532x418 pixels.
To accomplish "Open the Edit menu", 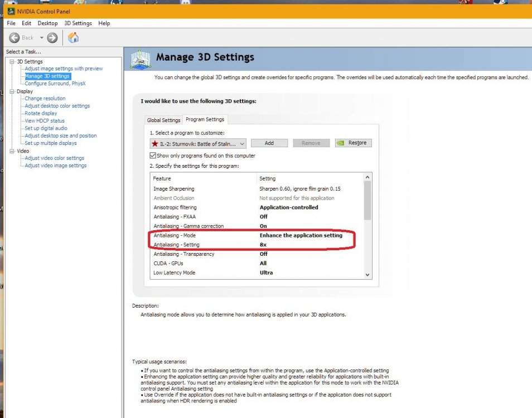I will (26, 23).
